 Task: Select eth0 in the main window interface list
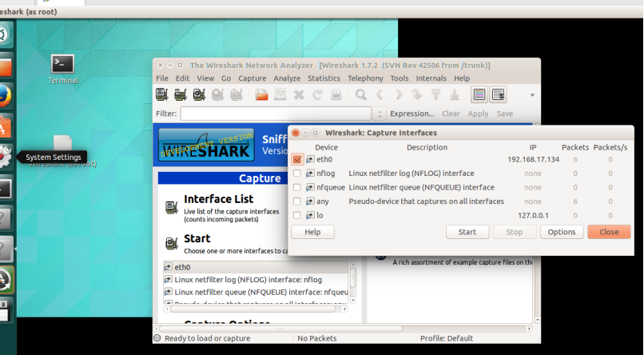pyautogui.click(x=256, y=267)
